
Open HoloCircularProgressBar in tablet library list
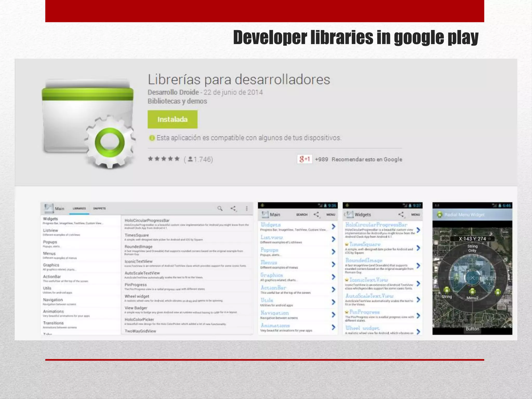(187, 224)
